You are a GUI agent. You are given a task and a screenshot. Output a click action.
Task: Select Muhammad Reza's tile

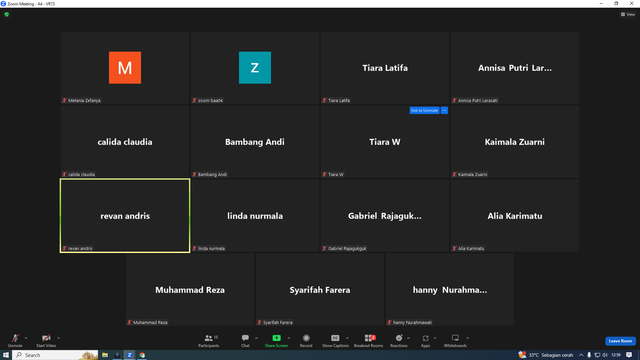click(190, 289)
